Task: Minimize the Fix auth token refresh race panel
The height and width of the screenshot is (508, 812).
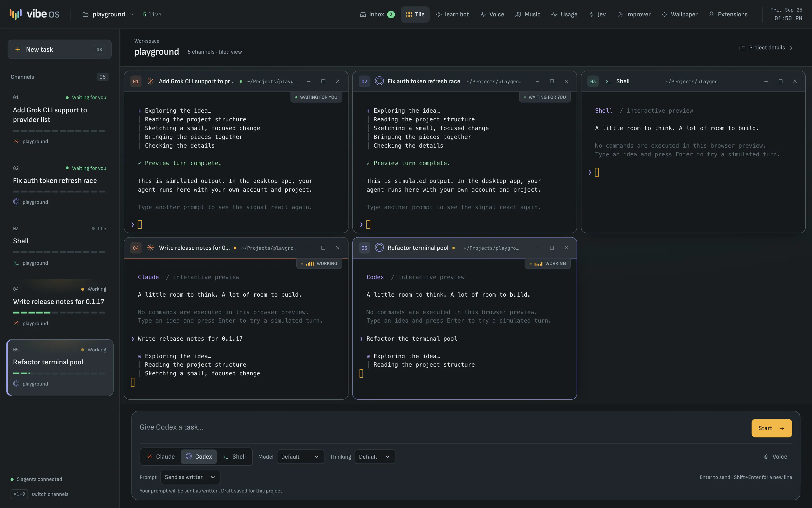Action: [537, 81]
